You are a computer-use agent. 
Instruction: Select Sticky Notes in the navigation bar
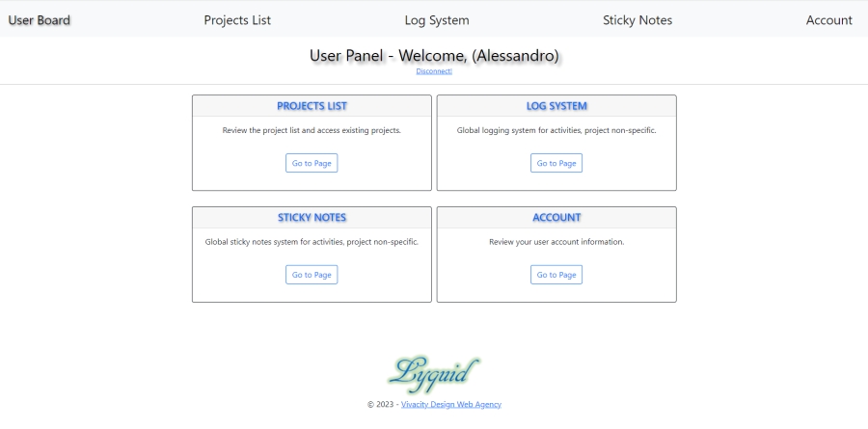click(637, 20)
